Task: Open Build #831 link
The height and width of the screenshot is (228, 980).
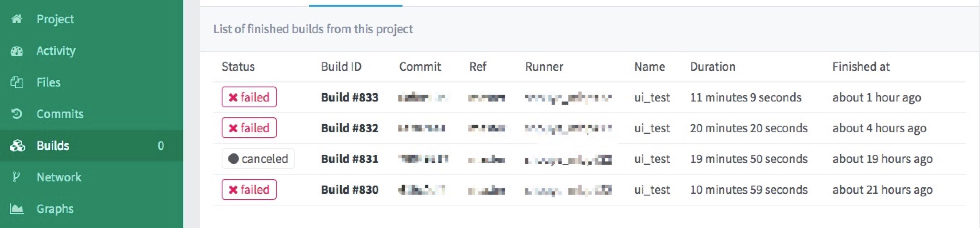Action: point(350,159)
